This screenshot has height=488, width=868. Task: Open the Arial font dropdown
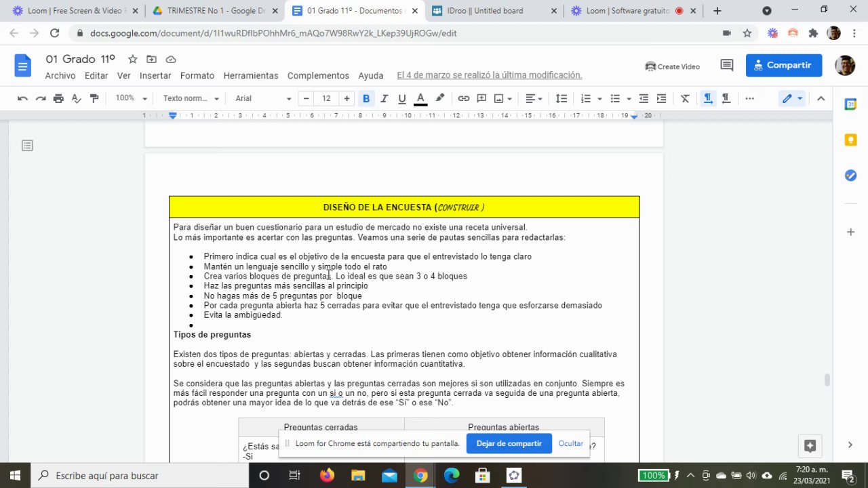(x=263, y=98)
